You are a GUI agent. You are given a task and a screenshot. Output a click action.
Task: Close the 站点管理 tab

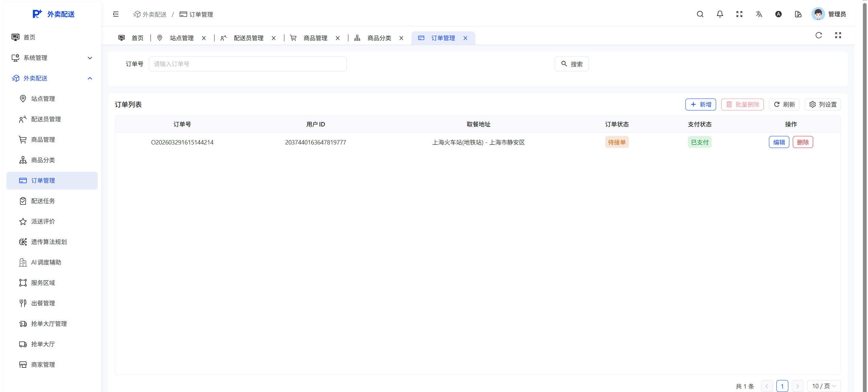pos(204,38)
